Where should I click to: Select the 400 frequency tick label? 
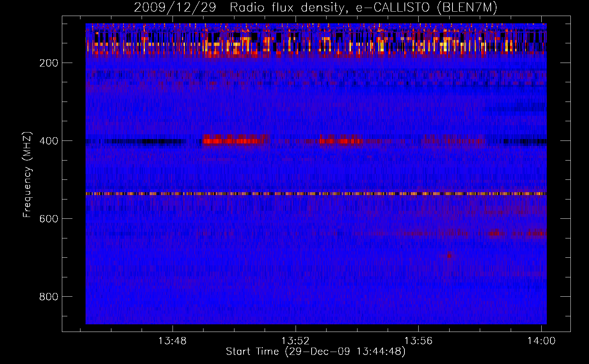49,141
